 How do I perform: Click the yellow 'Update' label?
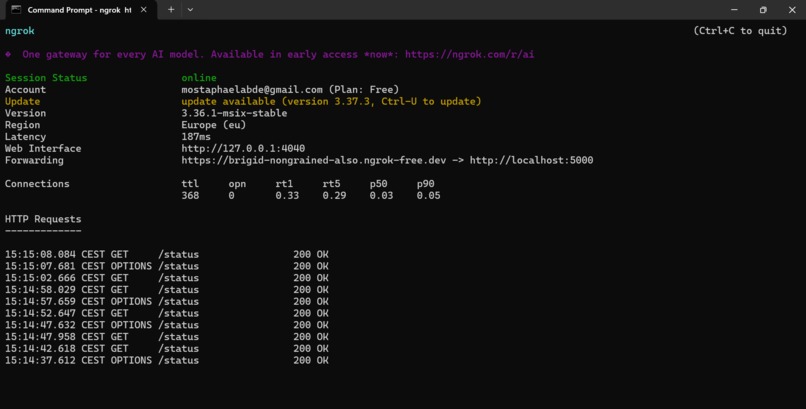(23, 101)
